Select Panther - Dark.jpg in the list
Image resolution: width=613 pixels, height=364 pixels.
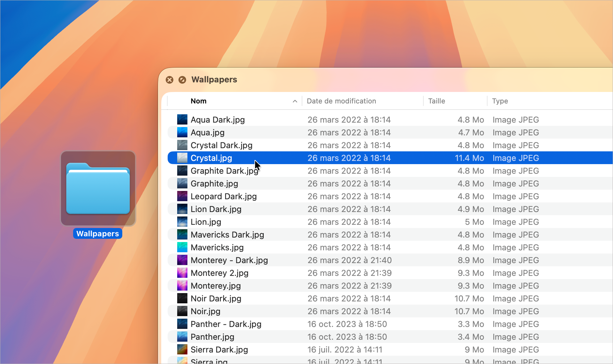226,324
